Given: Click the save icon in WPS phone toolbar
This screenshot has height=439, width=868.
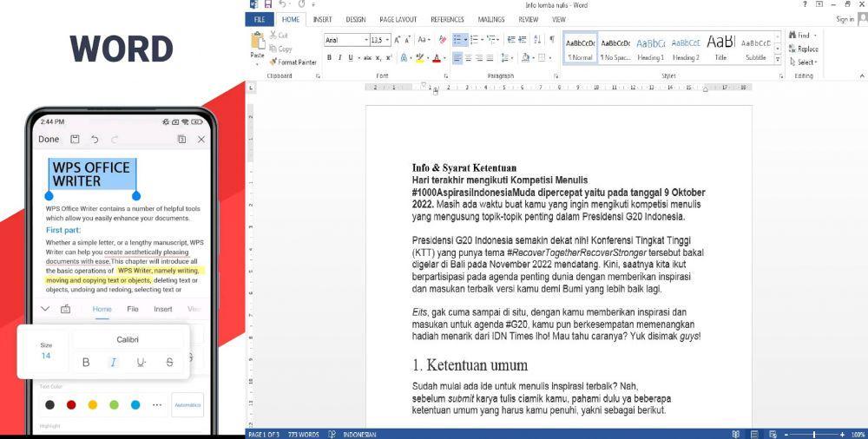Looking at the screenshot, I should tap(75, 140).
